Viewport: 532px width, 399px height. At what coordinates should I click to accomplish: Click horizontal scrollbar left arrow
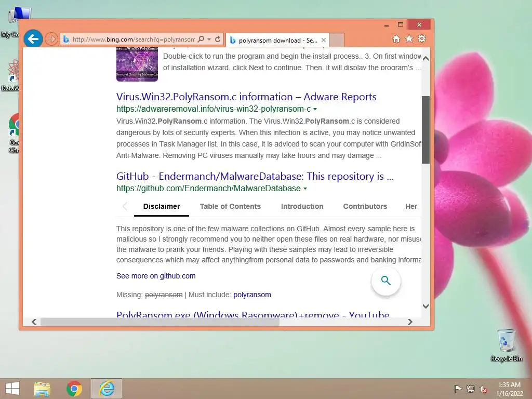(x=34, y=322)
